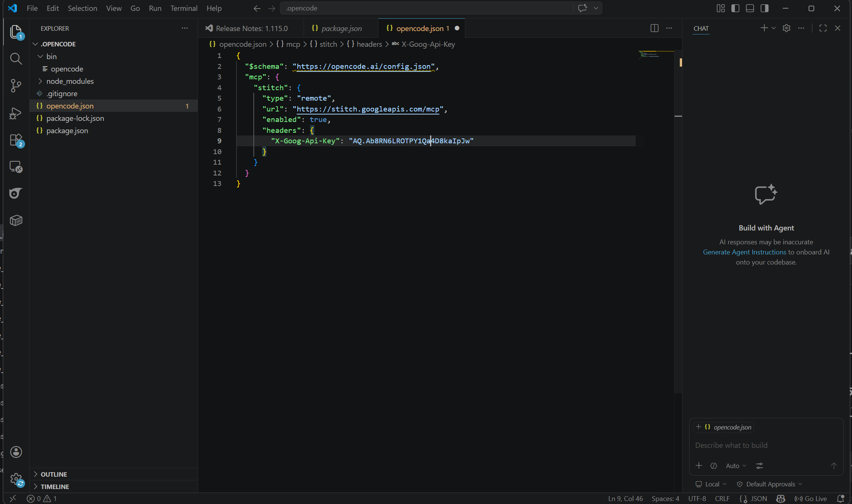This screenshot has width=852, height=504.
Task: Open the Extensions view icon
Action: tap(16, 140)
